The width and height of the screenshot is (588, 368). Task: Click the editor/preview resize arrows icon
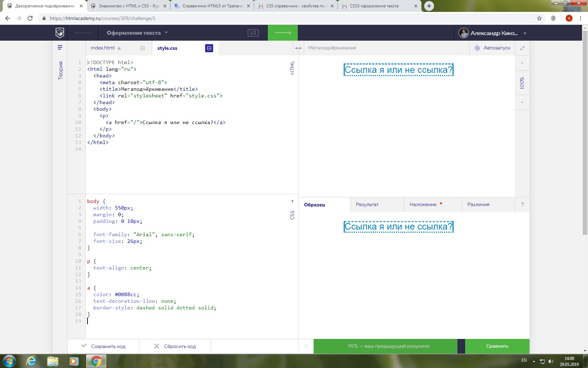pyautogui.click(x=298, y=48)
